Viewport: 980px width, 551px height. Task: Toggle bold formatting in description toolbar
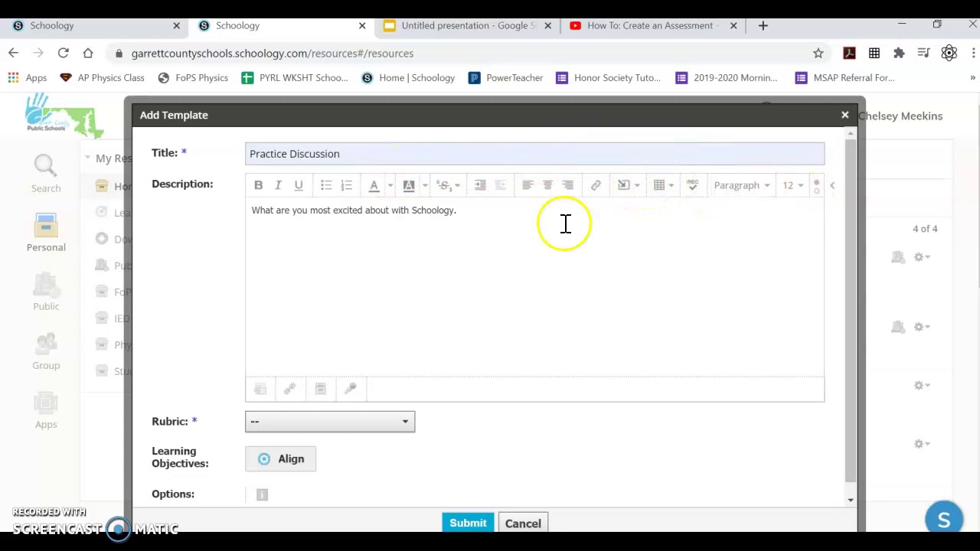(x=258, y=185)
